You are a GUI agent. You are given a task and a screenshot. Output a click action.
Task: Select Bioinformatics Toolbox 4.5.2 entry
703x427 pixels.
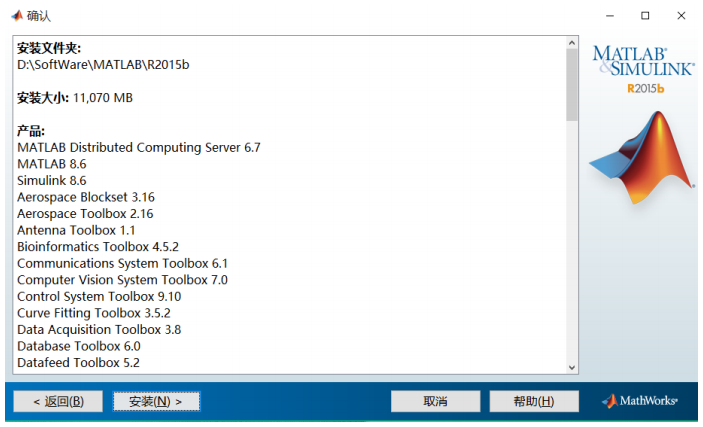pos(98,247)
